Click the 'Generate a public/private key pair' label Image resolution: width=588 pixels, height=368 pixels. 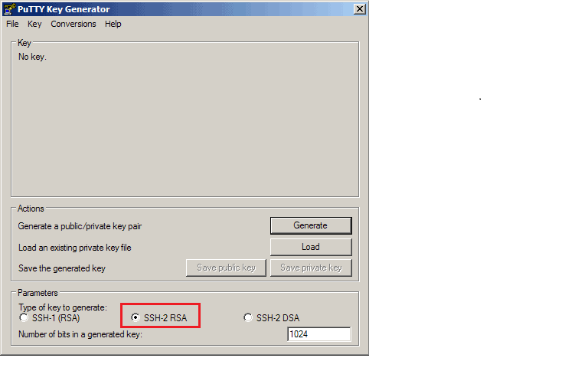click(x=80, y=226)
